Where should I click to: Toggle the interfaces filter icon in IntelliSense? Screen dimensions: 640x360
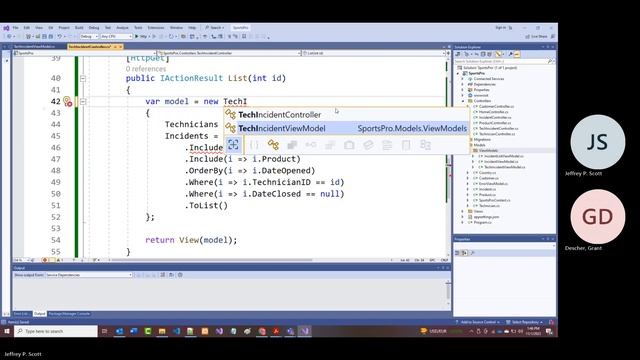tap(311, 144)
